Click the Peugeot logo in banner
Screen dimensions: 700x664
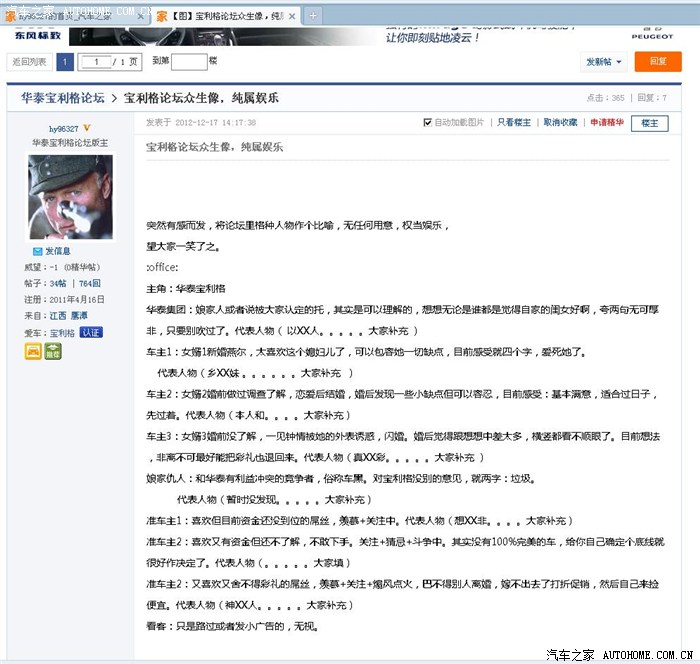tap(652, 29)
